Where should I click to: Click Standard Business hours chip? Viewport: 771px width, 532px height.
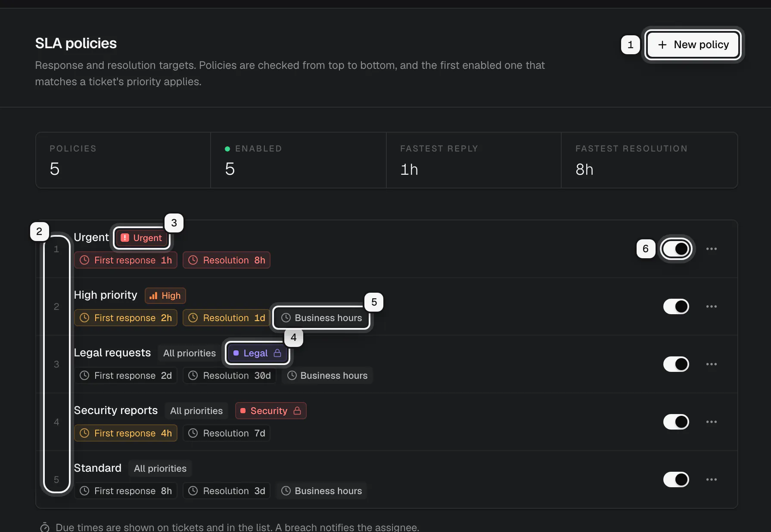(x=321, y=491)
